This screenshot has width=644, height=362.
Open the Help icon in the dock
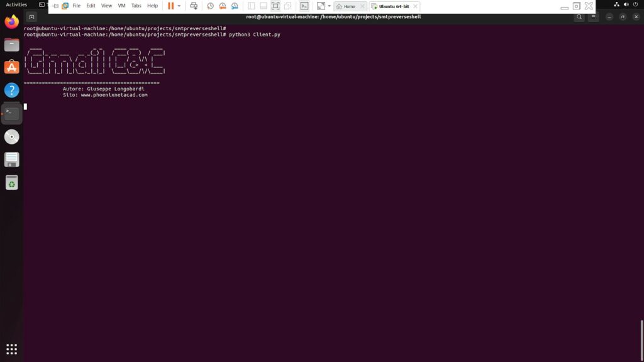pyautogui.click(x=11, y=90)
